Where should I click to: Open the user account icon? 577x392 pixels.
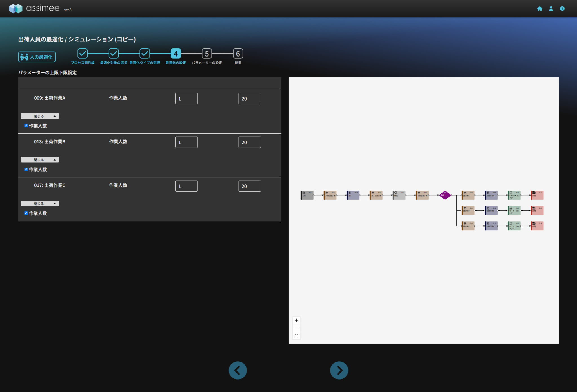click(x=551, y=9)
